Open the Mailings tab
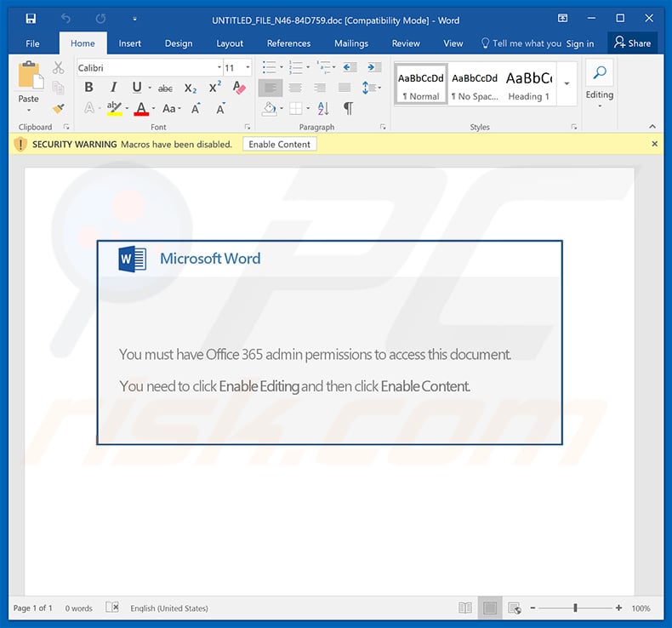The width and height of the screenshot is (672, 628). point(351,43)
